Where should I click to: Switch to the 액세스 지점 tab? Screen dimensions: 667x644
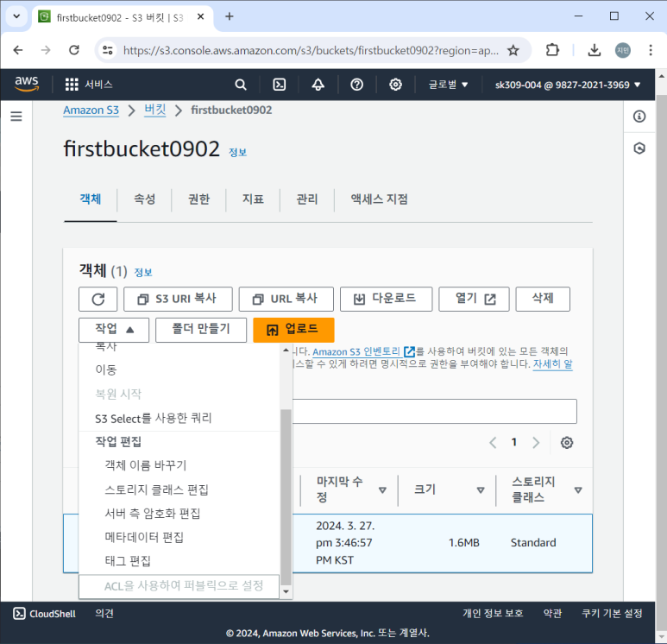click(x=379, y=199)
